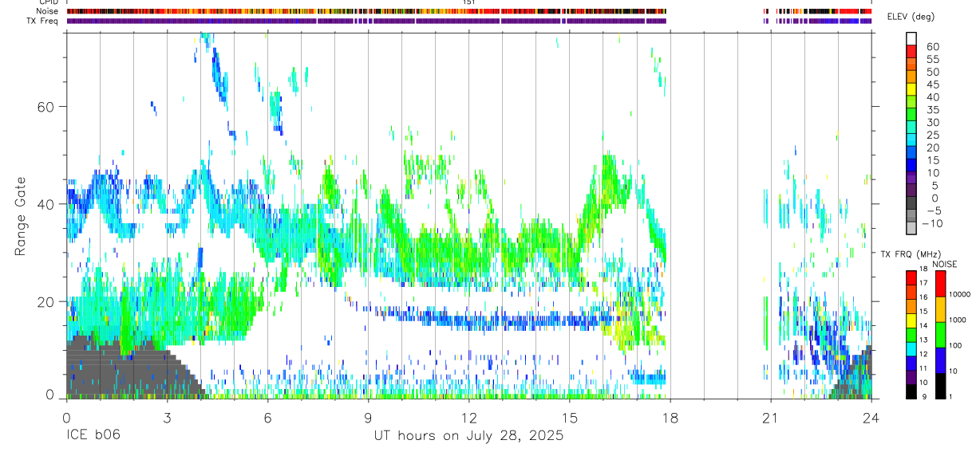Click the Range Gate axis tick '40'
The height and width of the screenshot is (452, 980).
pos(45,203)
